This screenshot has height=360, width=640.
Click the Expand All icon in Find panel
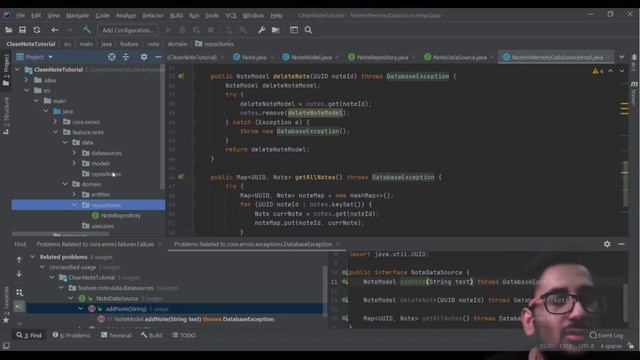pyautogui.click(x=19, y=292)
